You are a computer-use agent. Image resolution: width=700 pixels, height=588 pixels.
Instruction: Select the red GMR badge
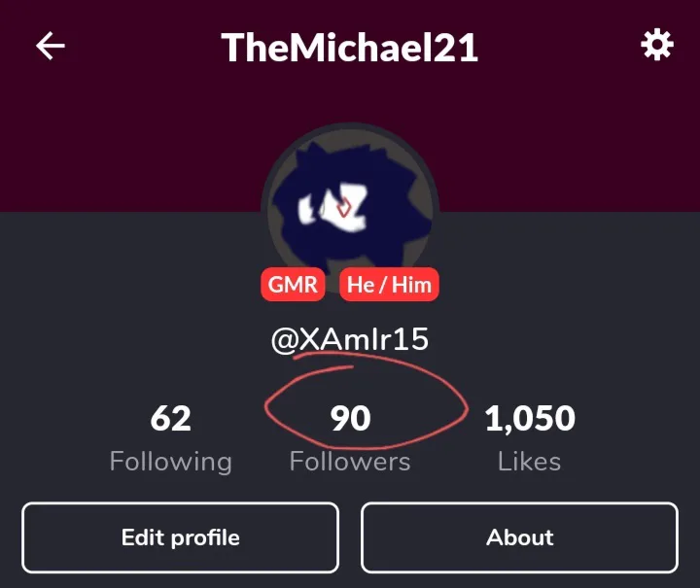pyautogui.click(x=293, y=284)
